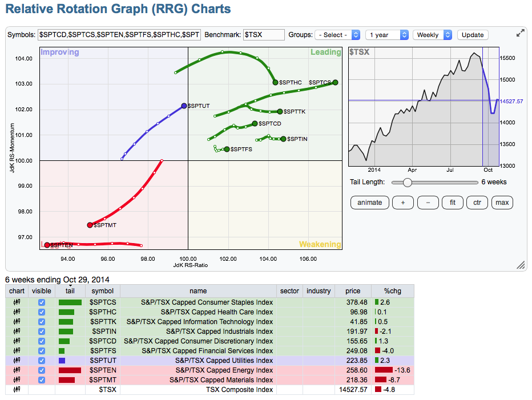This screenshot has width=532, height=400.
Task: Open the 1 year period dropdown
Action: [x=388, y=35]
